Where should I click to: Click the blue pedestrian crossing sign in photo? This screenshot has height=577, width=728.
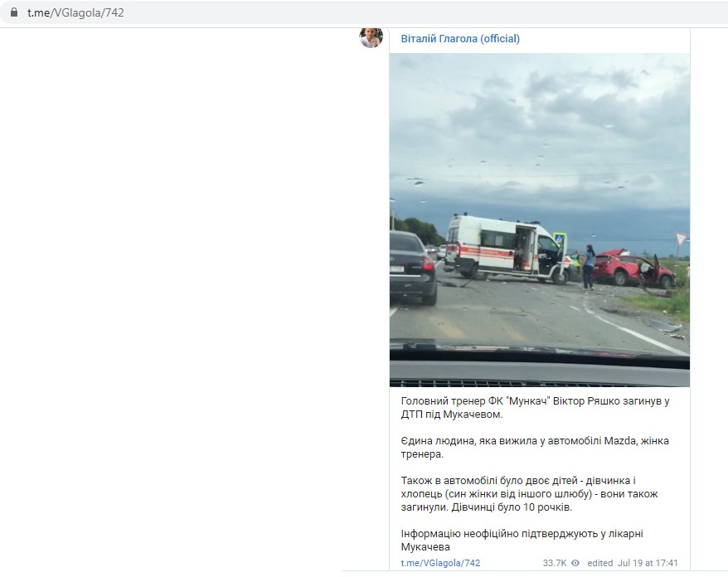pos(560,240)
